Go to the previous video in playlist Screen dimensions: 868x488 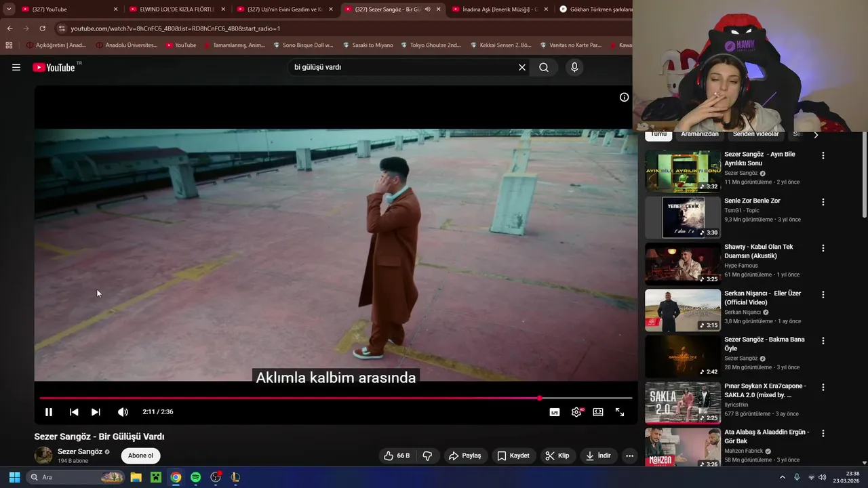pyautogui.click(x=74, y=412)
